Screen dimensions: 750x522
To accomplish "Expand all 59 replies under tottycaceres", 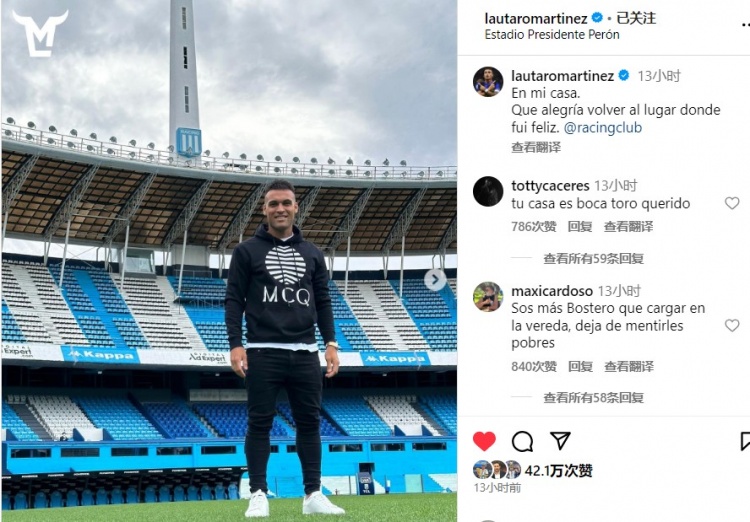I will pyautogui.click(x=593, y=259).
